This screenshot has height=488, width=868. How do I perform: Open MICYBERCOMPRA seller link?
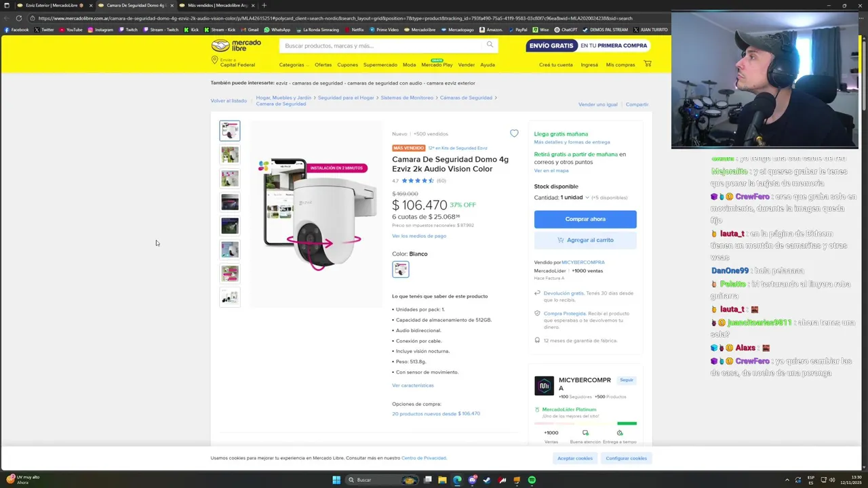tap(583, 262)
